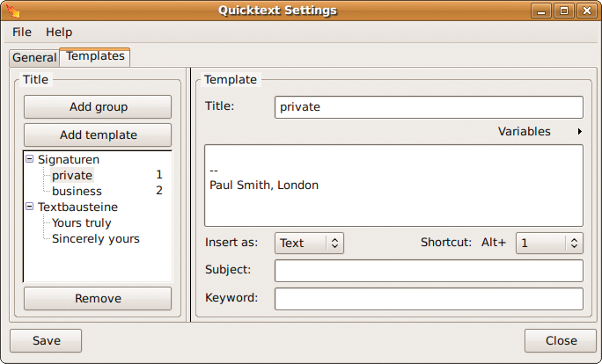This screenshot has width=602, height=364.
Task: Open the Shortcut Alt+ number dropdown
Action: (549, 243)
